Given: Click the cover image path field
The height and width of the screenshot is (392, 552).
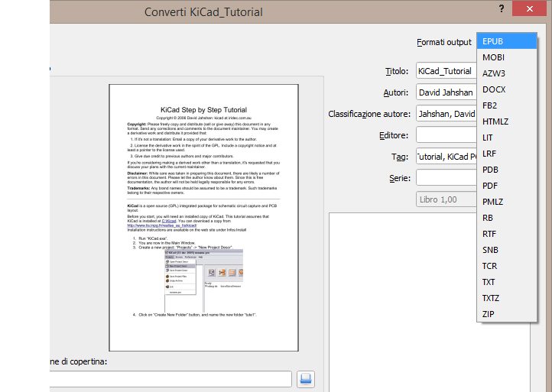Looking at the screenshot, I should 168,379.
